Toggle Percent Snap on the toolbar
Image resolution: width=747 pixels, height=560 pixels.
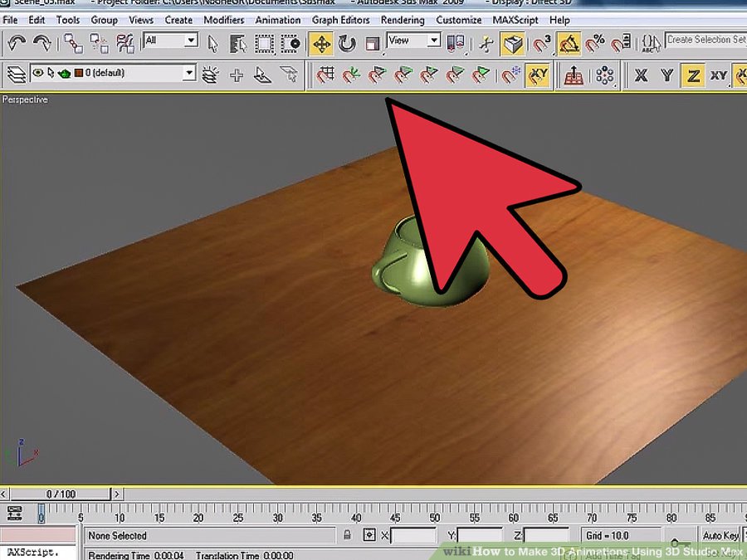click(x=595, y=42)
